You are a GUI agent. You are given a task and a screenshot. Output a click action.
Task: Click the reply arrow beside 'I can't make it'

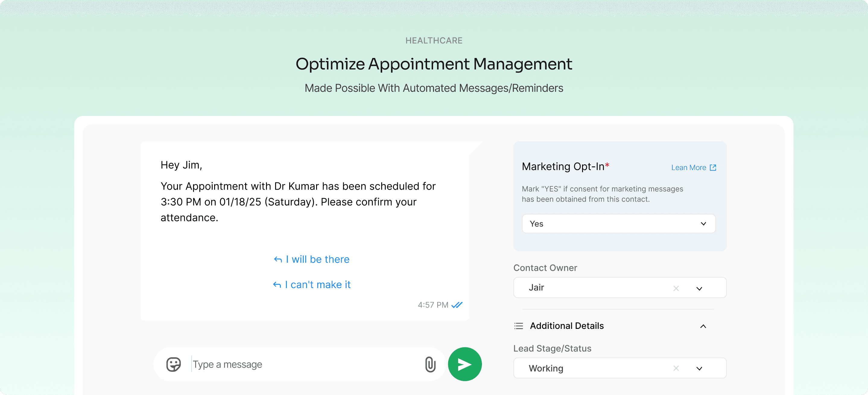tap(277, 284)
